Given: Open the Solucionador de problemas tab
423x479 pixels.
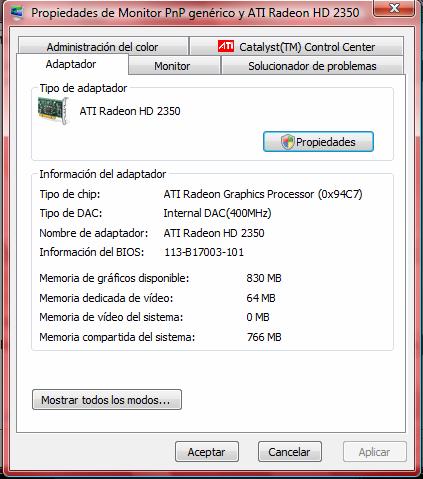Looking at the screenshot, I should (x=312, y=66).
